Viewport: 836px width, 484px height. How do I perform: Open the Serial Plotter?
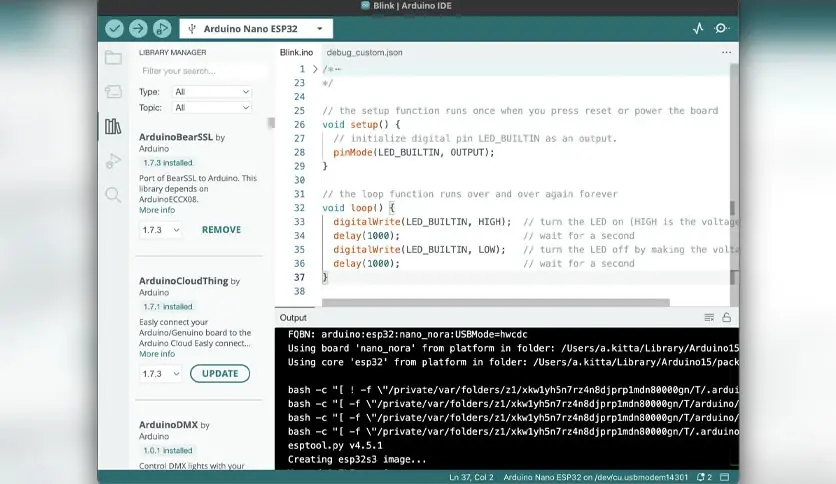coord(699,29)
